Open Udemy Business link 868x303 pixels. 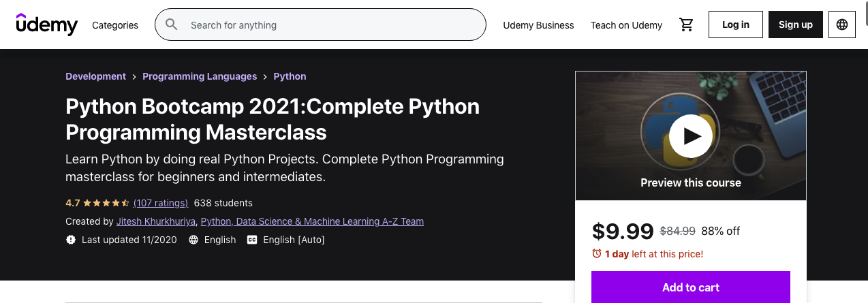[538, 25]
